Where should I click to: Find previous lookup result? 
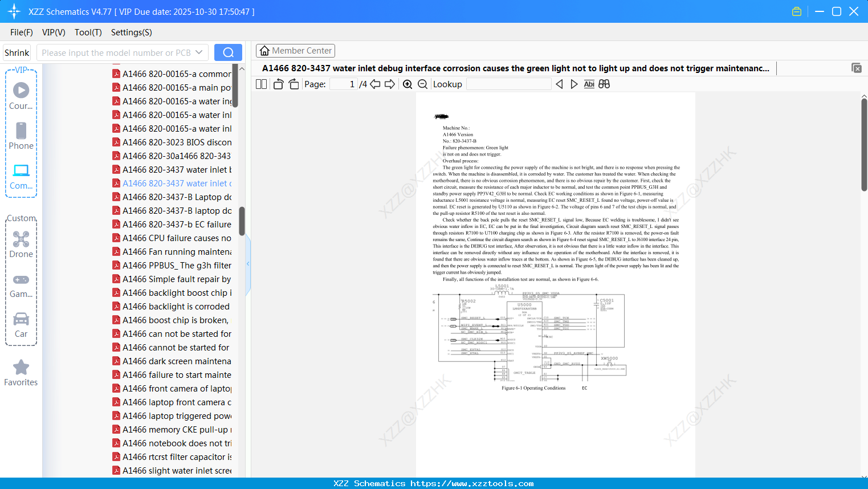(x=559, y=84)
